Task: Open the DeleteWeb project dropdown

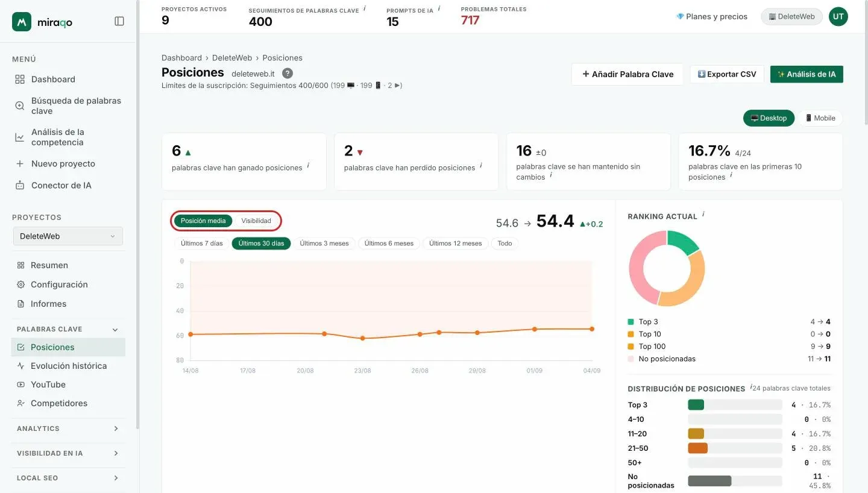Action: 68,236
